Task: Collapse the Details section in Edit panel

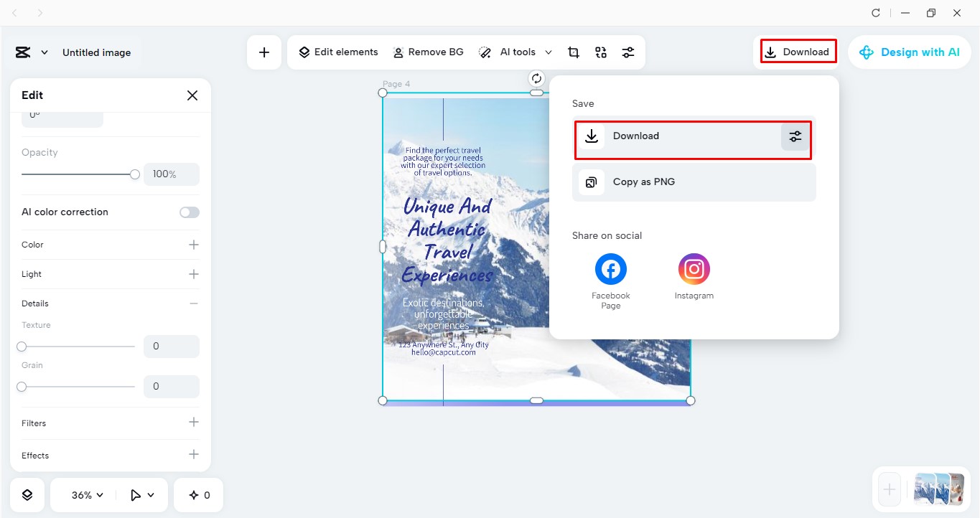Action: tap(192, 303)
